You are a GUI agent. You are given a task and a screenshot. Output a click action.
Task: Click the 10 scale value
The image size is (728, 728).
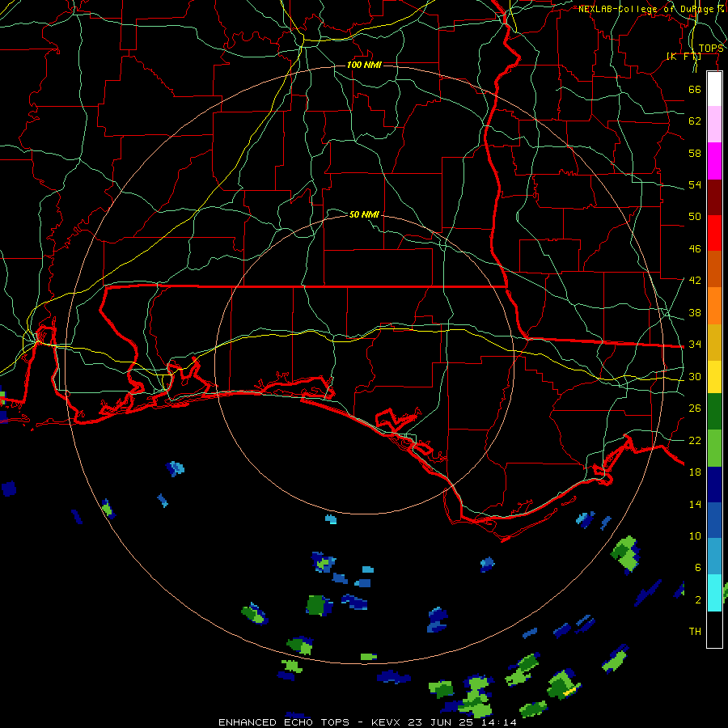[695, 536]
